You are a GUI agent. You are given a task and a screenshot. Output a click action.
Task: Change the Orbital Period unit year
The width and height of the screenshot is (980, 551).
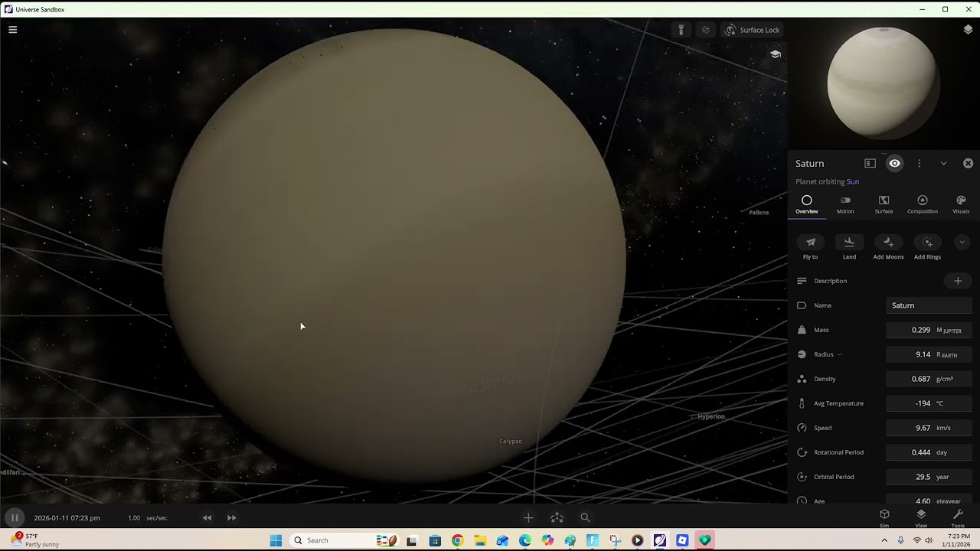point(942,477)
